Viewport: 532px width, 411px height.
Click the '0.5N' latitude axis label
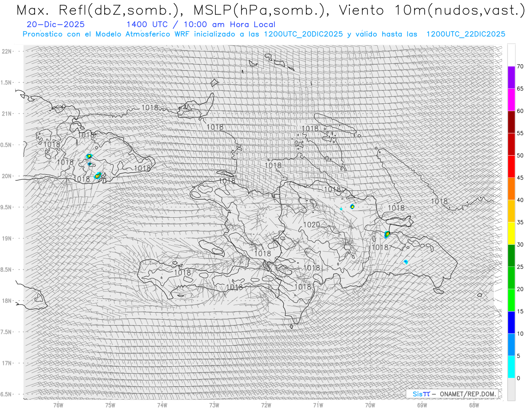tap(7, 145)
